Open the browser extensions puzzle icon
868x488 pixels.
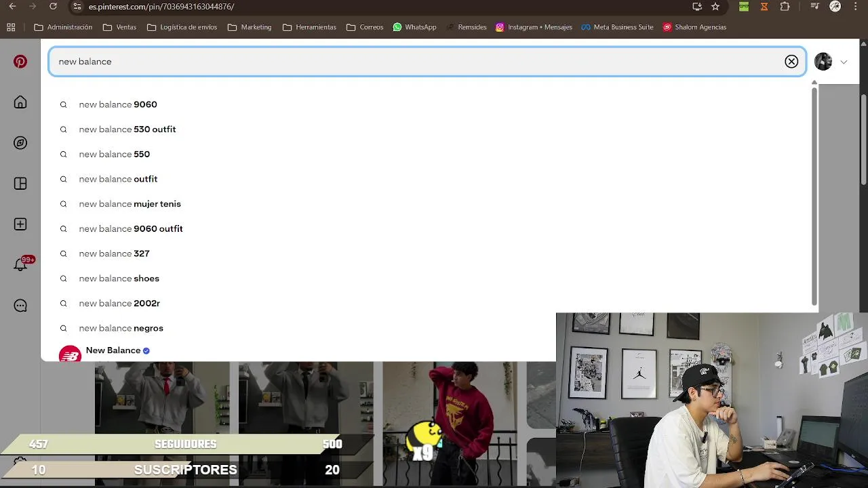[x=785, y=6]
